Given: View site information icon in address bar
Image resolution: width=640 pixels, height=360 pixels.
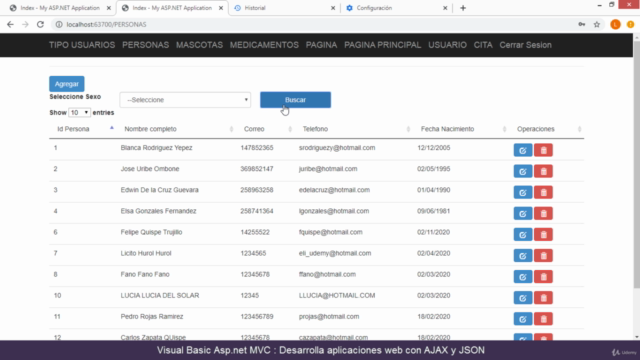Looking at the screenshot, I should pyautogui.click(x=59, y=24).
